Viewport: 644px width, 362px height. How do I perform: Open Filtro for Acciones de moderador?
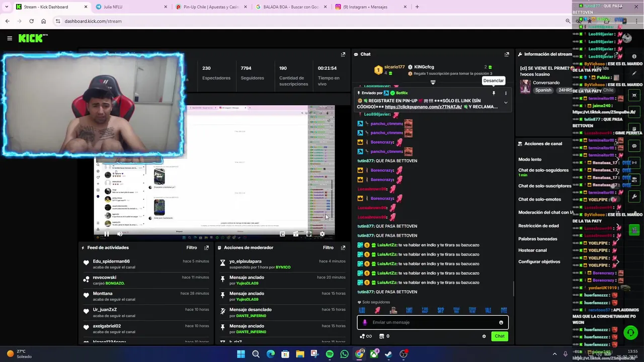click(328, 248)
